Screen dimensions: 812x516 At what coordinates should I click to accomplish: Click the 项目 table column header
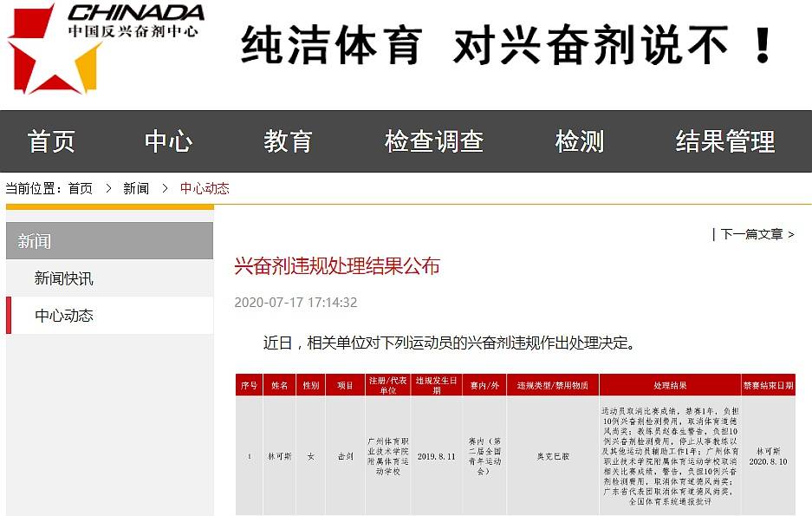tap(346, 385)
